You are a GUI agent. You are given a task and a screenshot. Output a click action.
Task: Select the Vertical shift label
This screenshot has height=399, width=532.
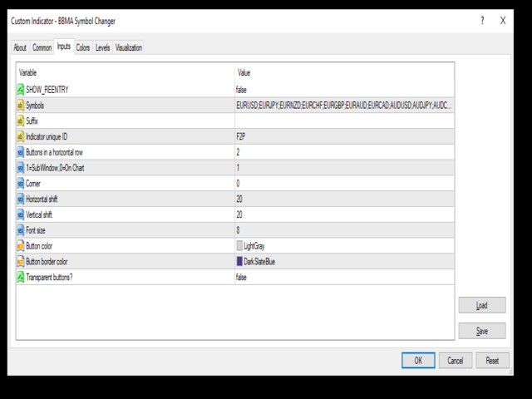coord(39,214)
